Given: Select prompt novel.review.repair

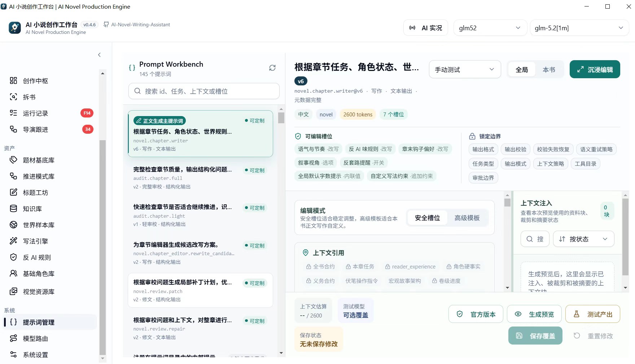Looking at the screenshot, I should click(x=200, y=328).
